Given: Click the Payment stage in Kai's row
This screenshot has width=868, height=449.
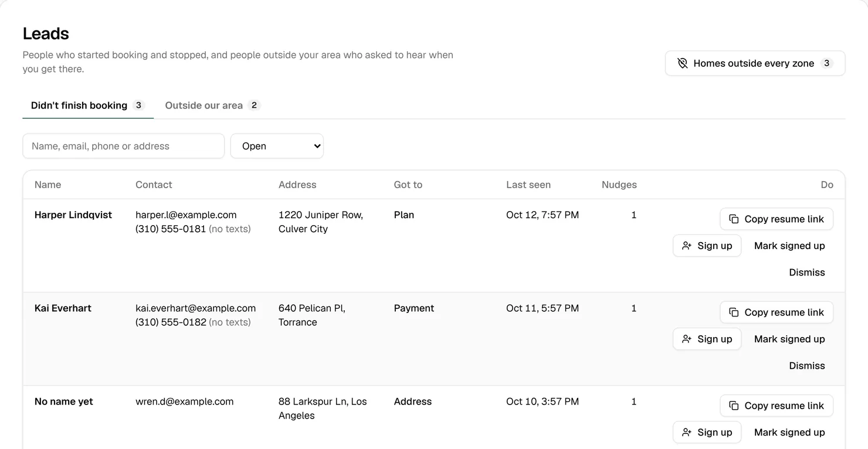Looking at the screenshot, I should pyautogui.click(x=414, y=308).
